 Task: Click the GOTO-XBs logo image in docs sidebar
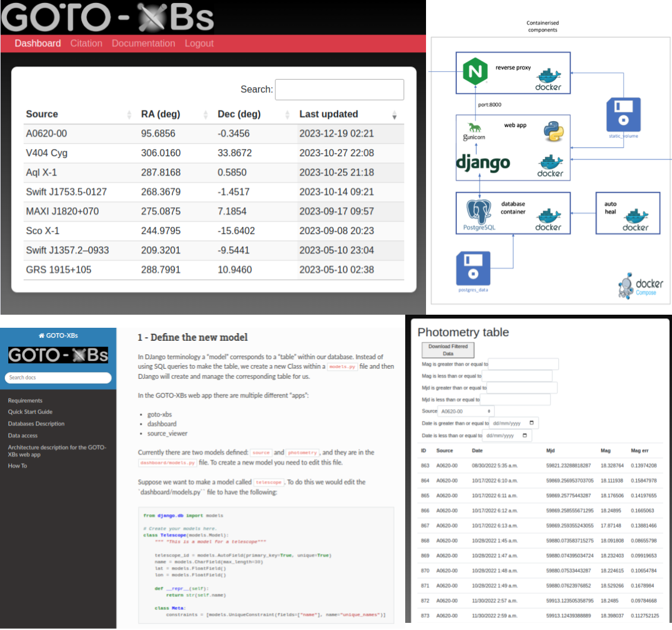pyautogui.click(x=58, y=355)
